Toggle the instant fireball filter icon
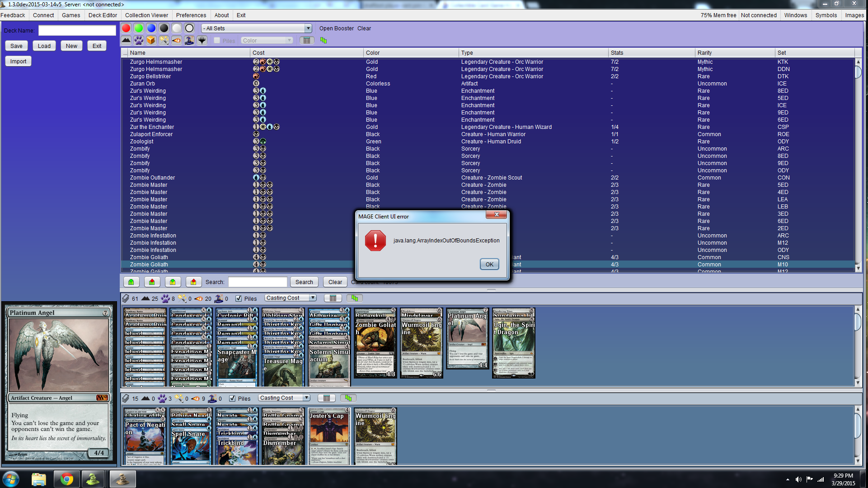The image size is (868, 488). tap(177, 40)
